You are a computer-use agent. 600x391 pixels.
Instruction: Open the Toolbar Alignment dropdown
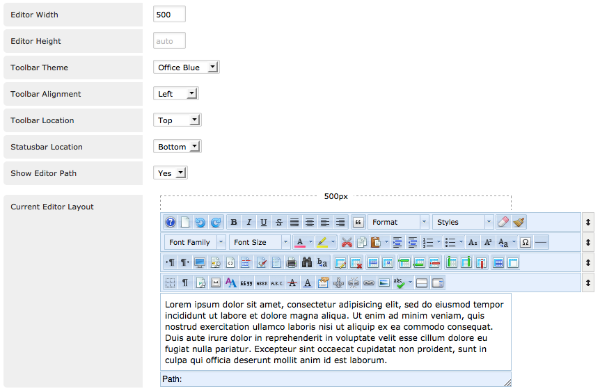pos(175,94)
